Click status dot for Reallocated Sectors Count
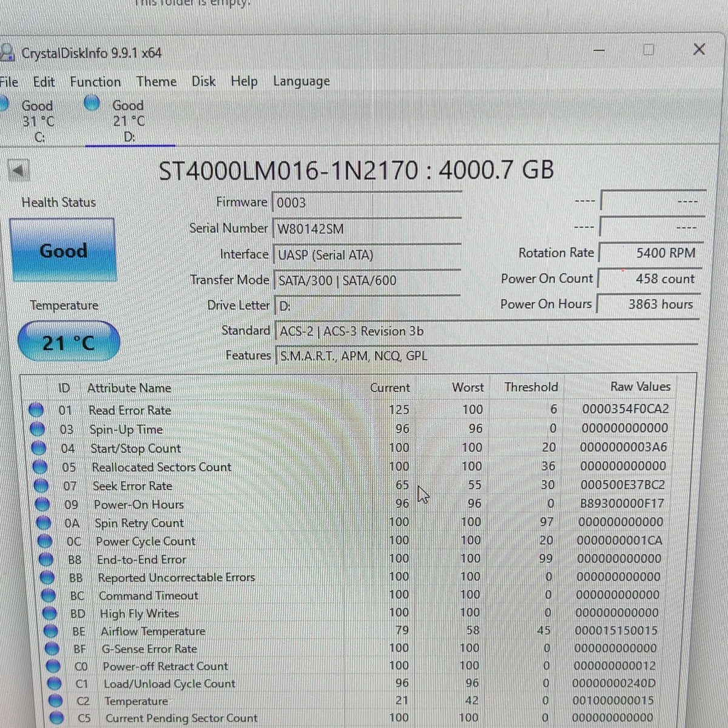The height and width of the screenshot is (728, 728). pos(40,467)
